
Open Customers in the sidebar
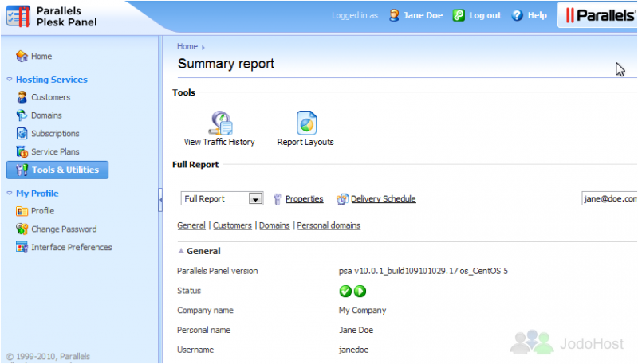pyautogui.click(x=51, y=97)
